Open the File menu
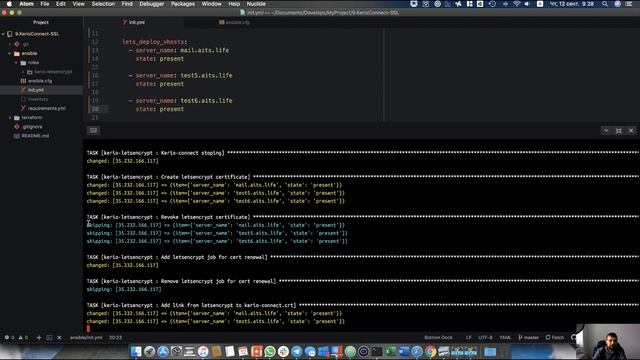640x360 pixels. pos(44,4)
